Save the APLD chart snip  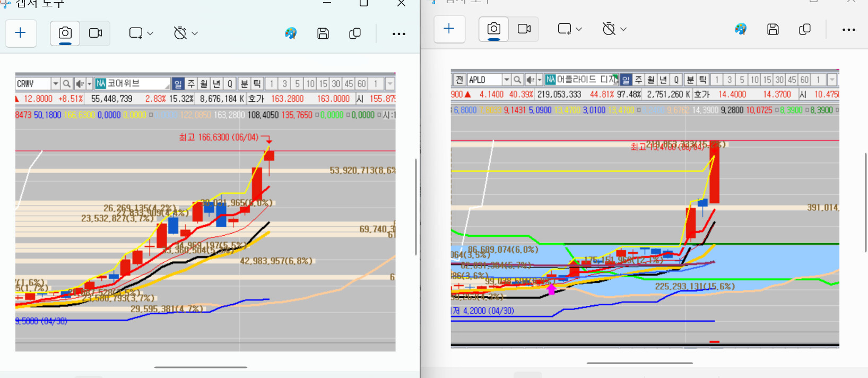pyautogui.click(x=773, y=29)
